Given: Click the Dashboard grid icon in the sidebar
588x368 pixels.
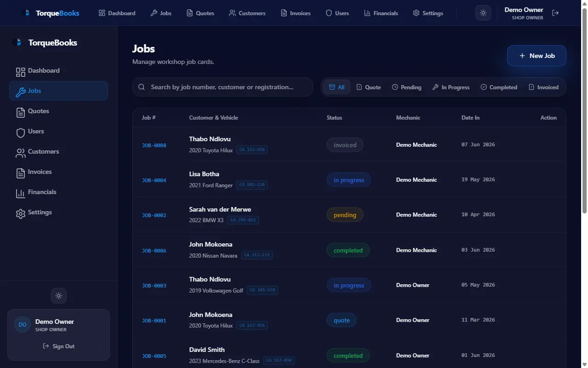Looking at the screenshot, I should pyautogui.click(x=21, y=72).
